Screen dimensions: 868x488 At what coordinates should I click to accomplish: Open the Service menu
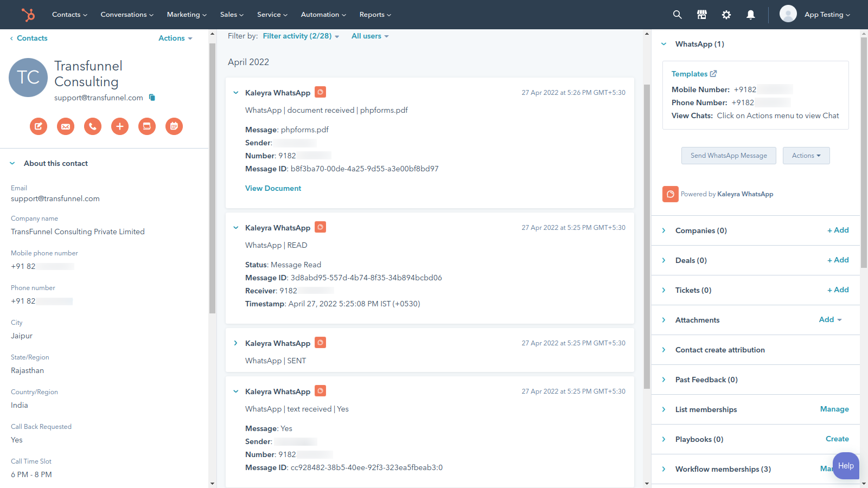coord(272,15)
